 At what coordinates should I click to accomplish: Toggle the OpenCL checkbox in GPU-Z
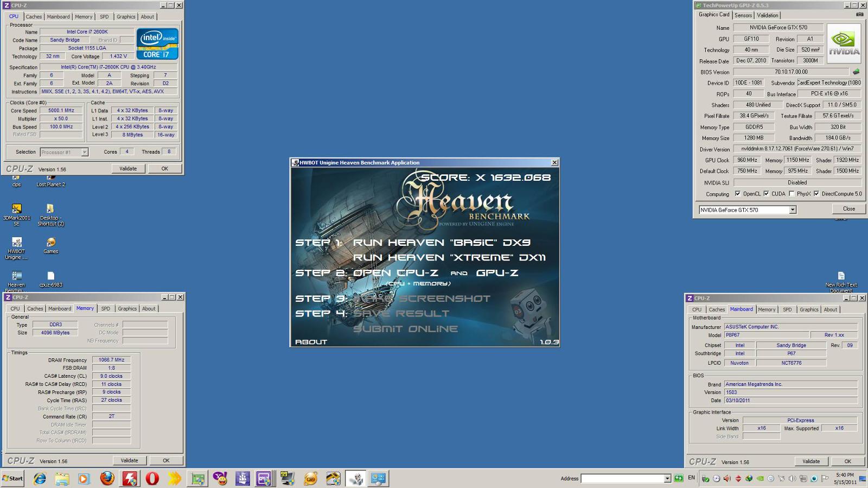(x=738, y=194)
